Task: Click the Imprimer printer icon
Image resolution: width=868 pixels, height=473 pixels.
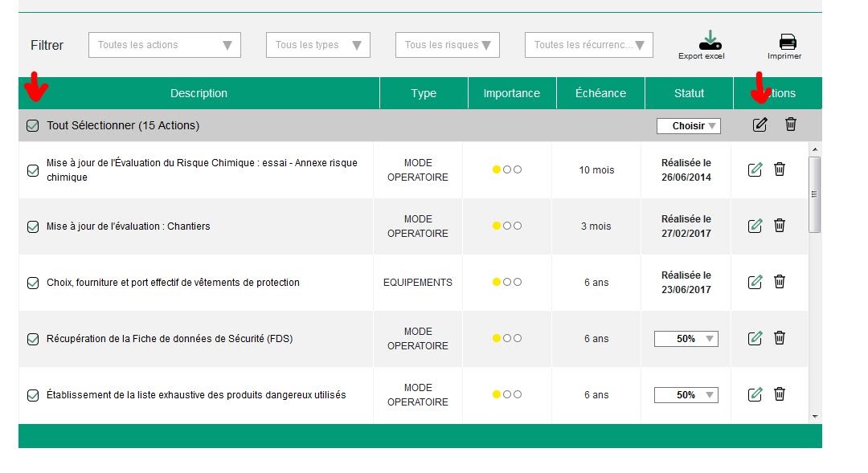Action: click(x=788, y=43)
